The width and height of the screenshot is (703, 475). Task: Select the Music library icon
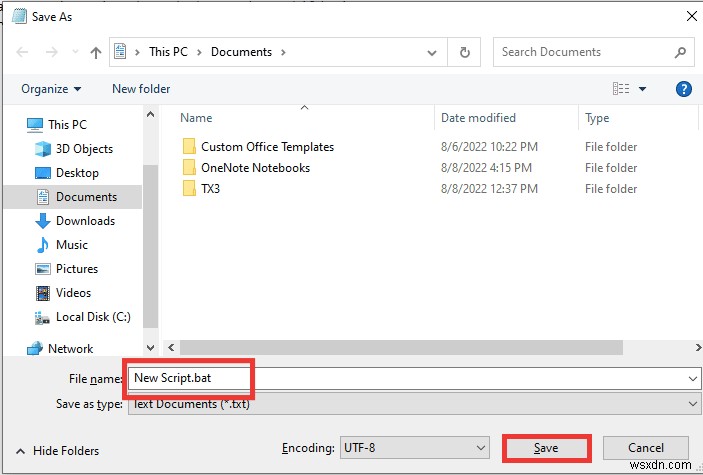(43, 245)
